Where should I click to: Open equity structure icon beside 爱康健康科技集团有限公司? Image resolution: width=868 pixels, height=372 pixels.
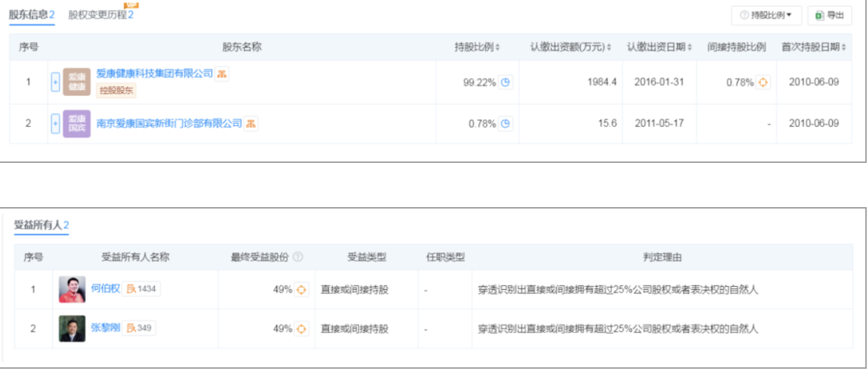pos(222,74)
